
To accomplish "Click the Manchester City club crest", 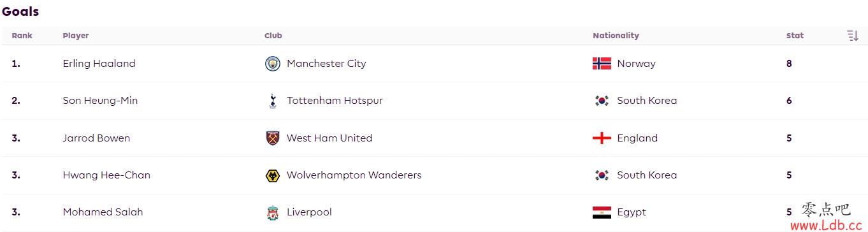I will (273, 64).
